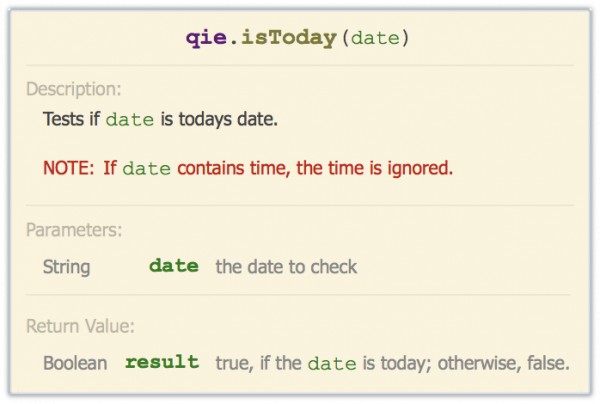
Task: Click the 'is todays date.' text
Action: (x=219, y=119)
